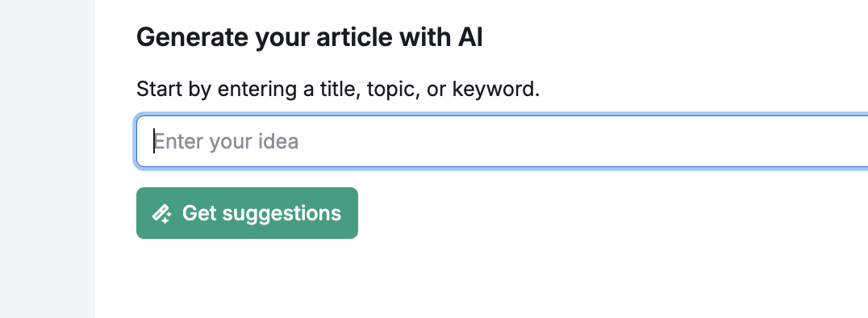868x318 pixels.
Task: Click the gray left sidebar panel
Action: click(x=48, y=159)
